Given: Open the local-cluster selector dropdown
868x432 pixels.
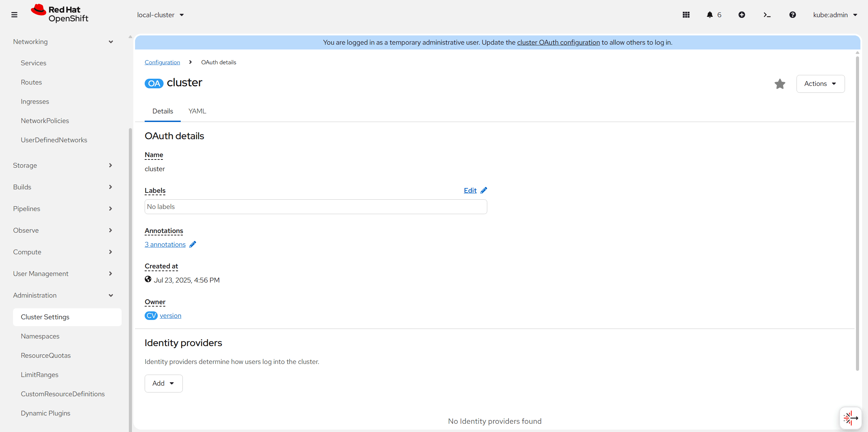Looking at the screenshot, I should pos(160,15).
